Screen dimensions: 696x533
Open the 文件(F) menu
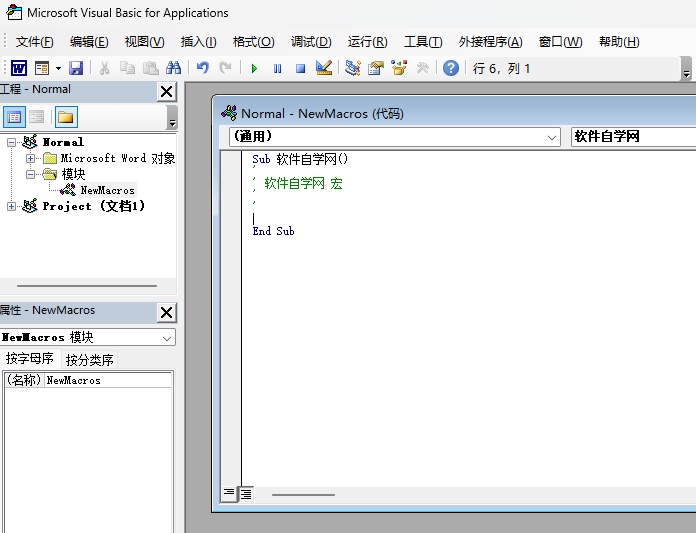click(x=35, y=42)
